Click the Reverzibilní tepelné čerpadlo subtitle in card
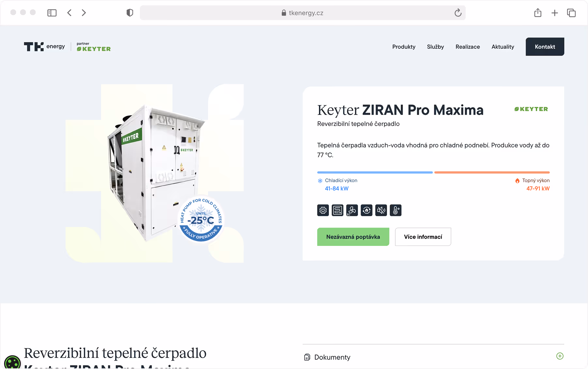 [358, 124]
